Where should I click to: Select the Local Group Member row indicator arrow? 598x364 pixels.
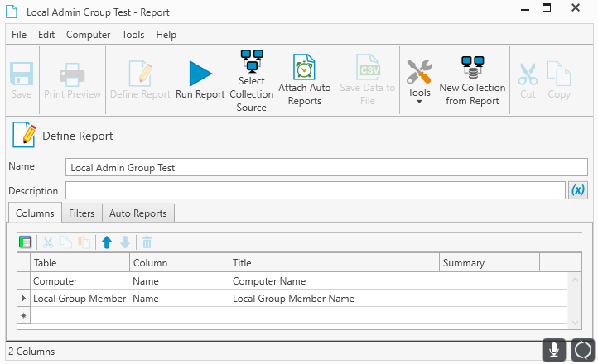click(23, 299)
